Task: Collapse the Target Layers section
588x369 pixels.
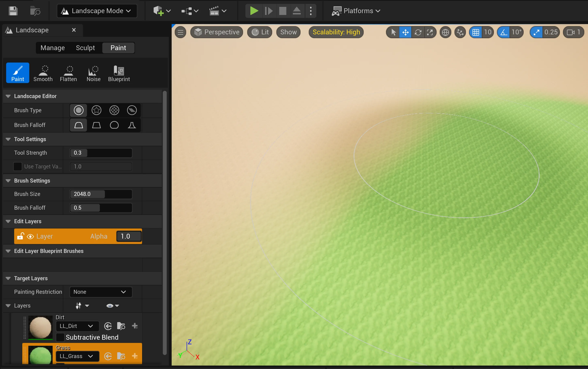Action: pos(8,278)
